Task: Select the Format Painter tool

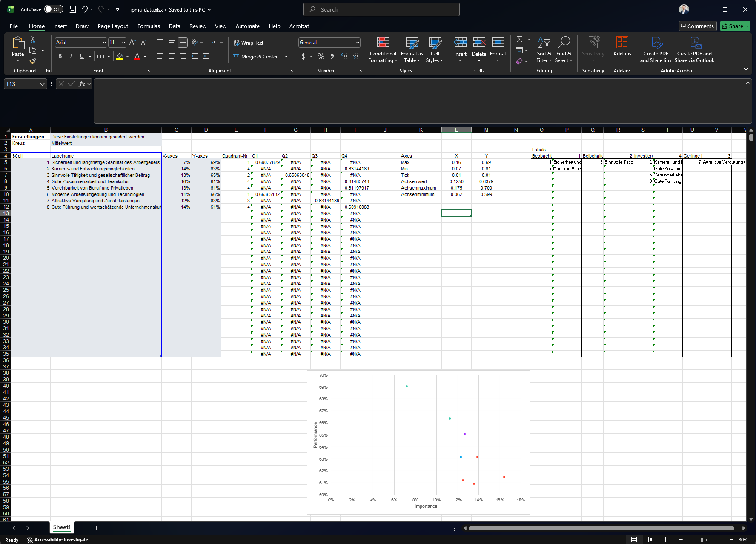Action: [x=32, y=62]
